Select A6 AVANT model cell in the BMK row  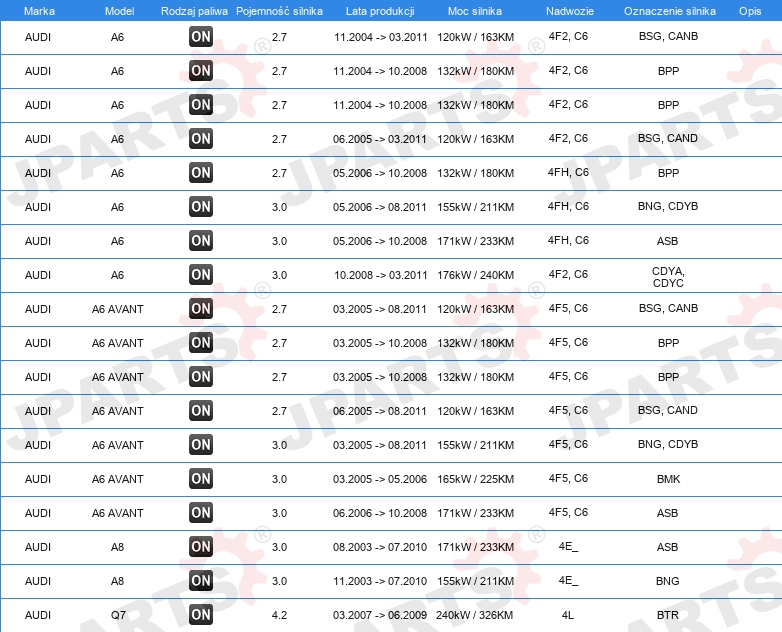118,479
